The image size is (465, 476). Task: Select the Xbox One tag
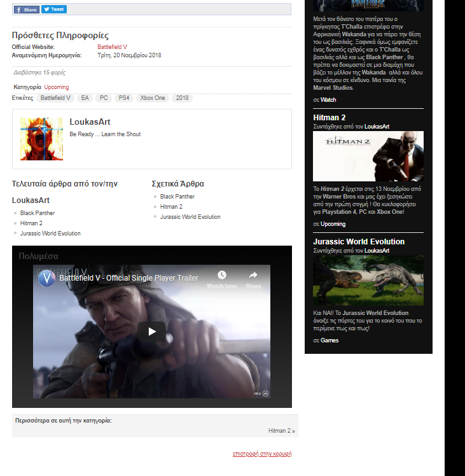pyautogui.click(x=153, y=98)
